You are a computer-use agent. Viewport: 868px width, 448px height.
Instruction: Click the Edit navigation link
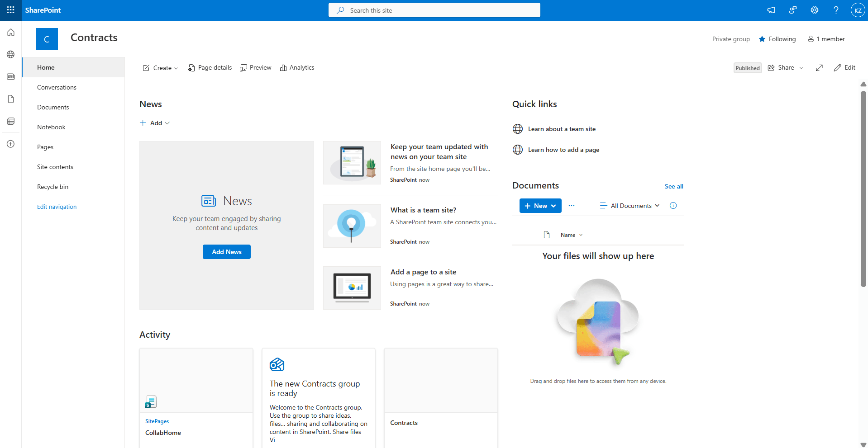coord(57,207)
